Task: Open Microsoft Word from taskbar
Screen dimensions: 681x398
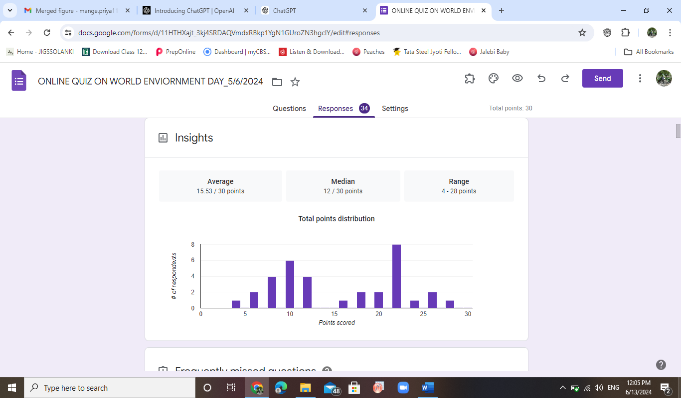Action: pos(428,388)
